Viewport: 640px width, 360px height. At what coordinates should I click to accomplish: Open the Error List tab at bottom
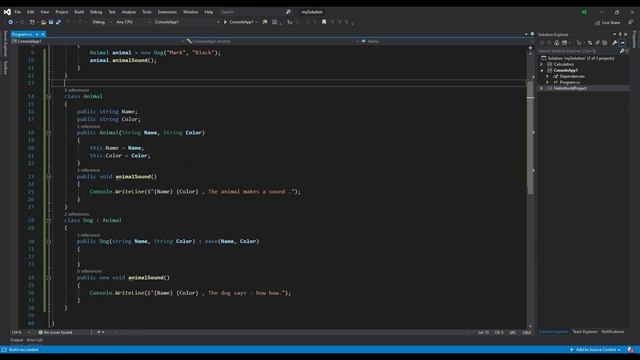[x=35, y=340]
